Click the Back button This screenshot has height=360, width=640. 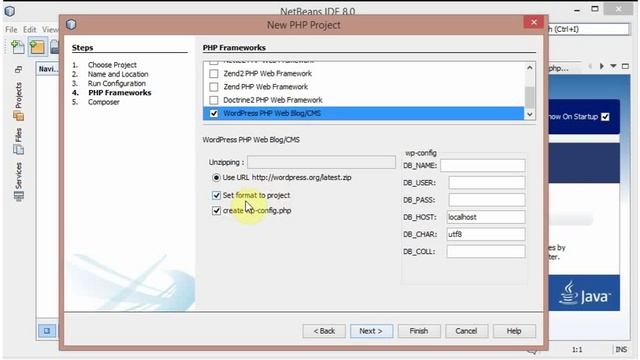tap(324, 331)
